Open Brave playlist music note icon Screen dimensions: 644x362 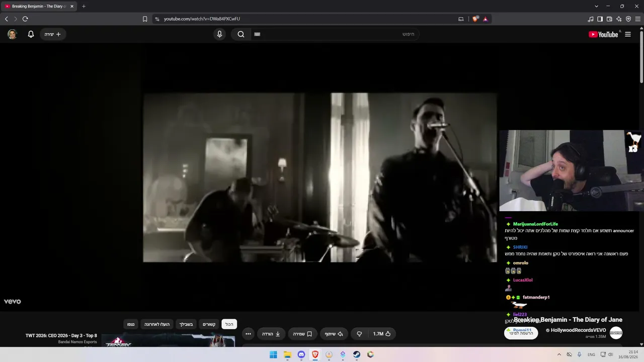pyautogui.click(x=591, y=19)
